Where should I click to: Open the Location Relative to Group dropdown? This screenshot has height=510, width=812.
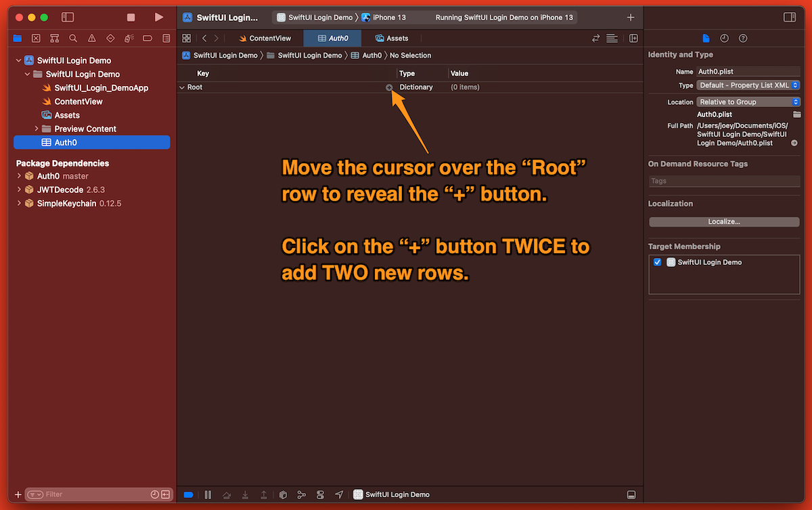pyautogui.click(x=748, y=102)
